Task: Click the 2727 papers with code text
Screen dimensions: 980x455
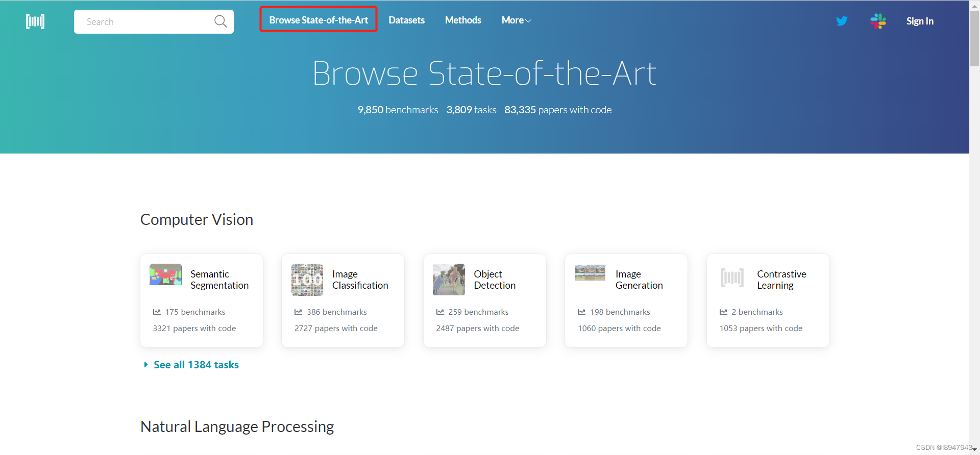Action: point(336,328)
